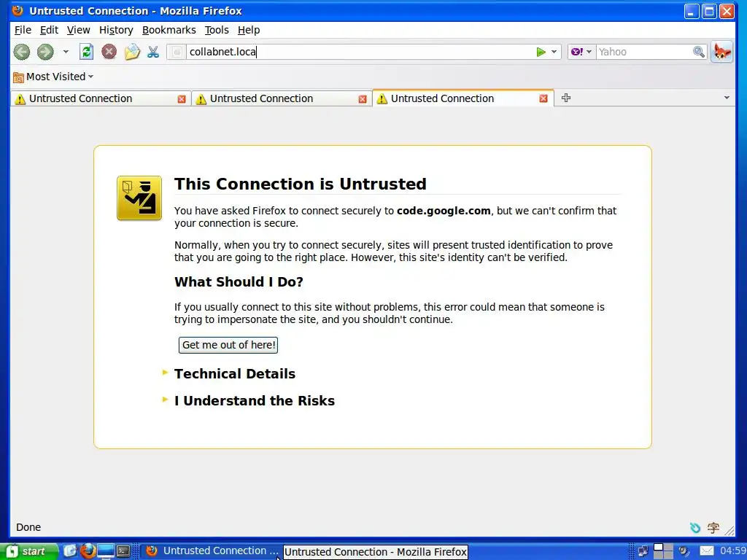Click the blue tag status bar icon
Image resolution: width=747 pixels, height=560 pixels.
coord(695,528)
